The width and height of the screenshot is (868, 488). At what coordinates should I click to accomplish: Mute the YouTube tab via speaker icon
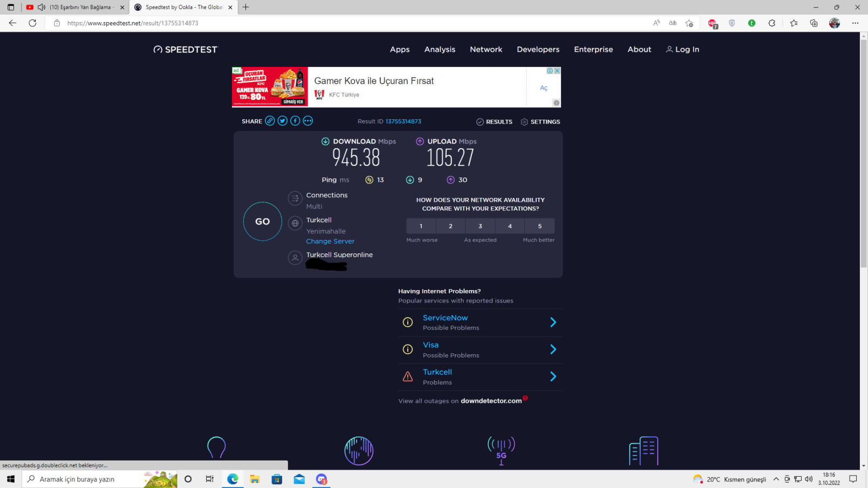click(x=42, y=7)
